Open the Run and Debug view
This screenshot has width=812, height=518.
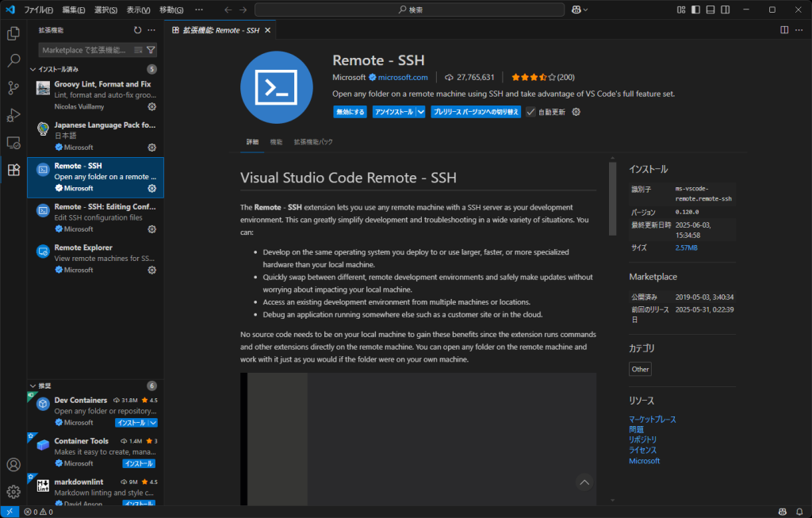pyautogui.click(x=13, y=115)
